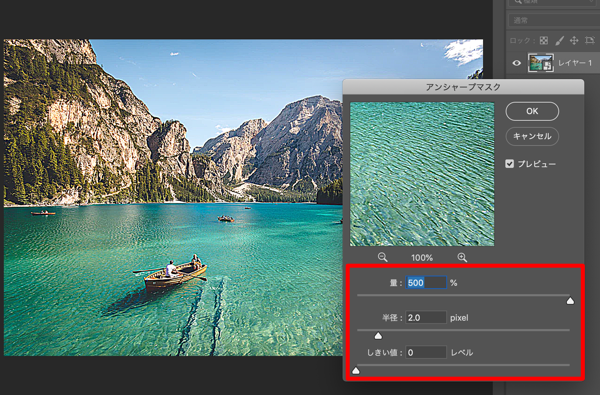The image size is (600, 395).
Task: Lock position move-arrows icon
Action: tap(574, 40)
